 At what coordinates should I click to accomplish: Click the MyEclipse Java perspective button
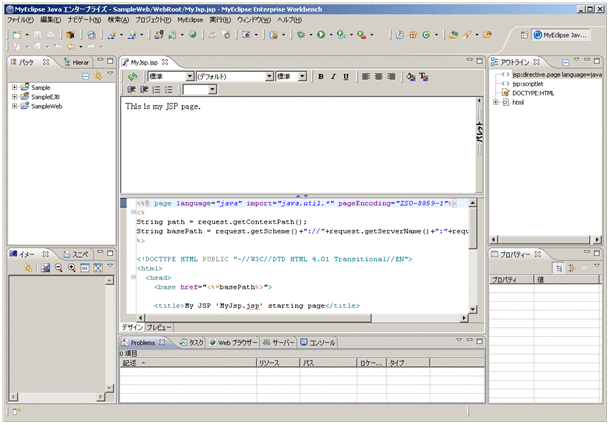point(559,35)
